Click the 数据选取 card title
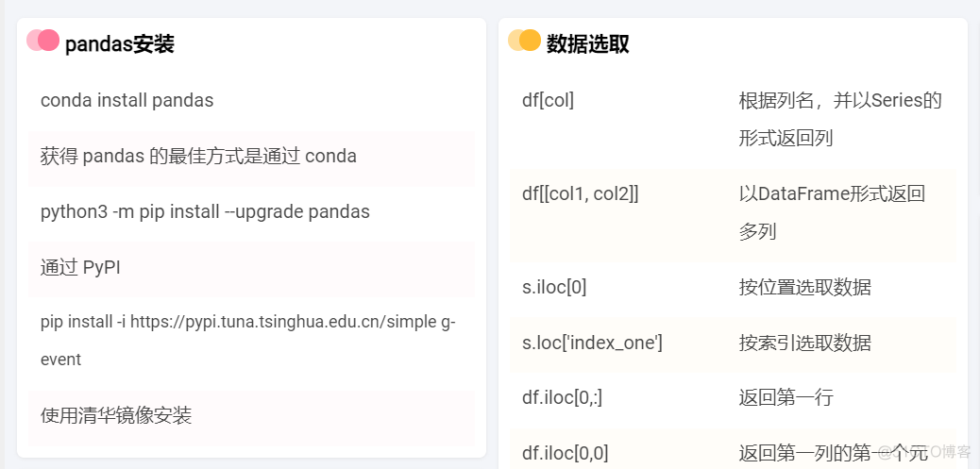980x469 pixels. 588,43
